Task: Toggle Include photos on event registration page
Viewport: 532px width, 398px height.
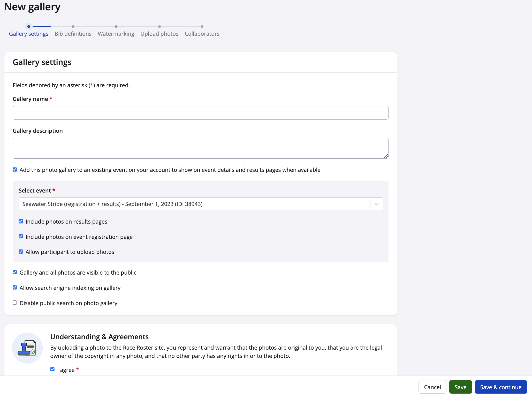Action: point(21,237)
